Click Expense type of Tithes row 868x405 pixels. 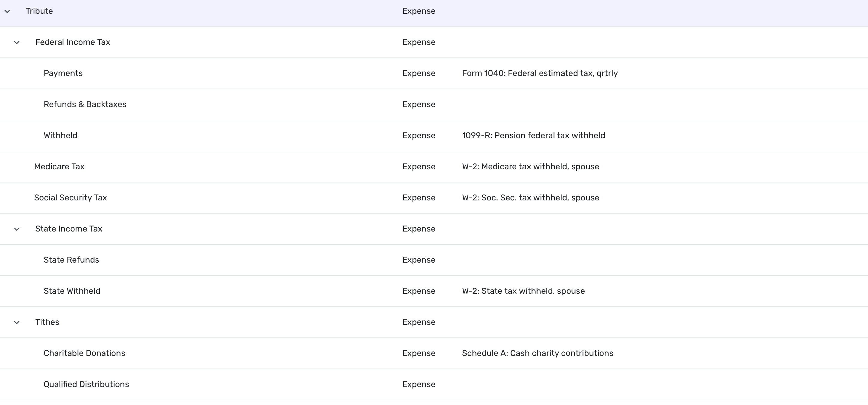pyautogui.click(x=418, y=322)
